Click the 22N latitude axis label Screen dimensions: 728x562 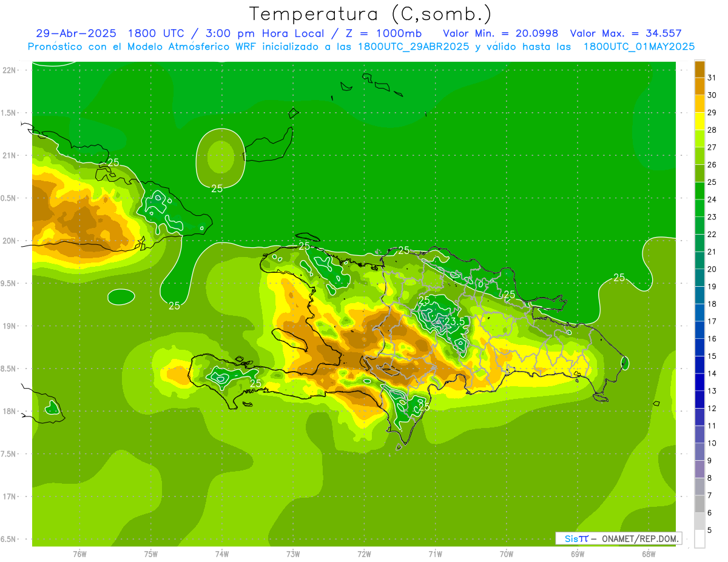click(9, 70)
